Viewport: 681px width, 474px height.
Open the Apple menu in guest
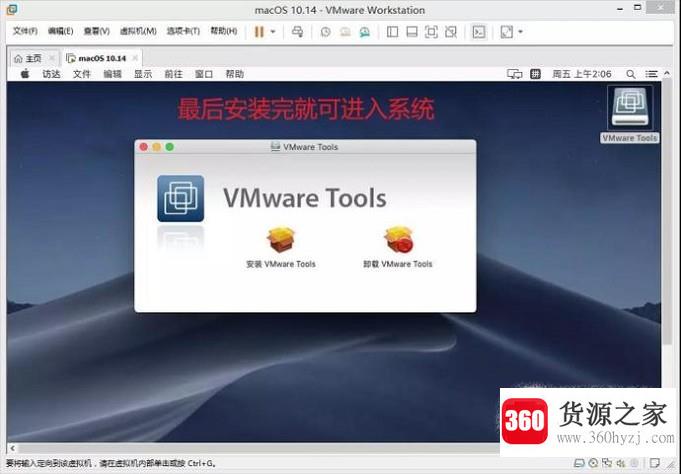click(25, 74)
